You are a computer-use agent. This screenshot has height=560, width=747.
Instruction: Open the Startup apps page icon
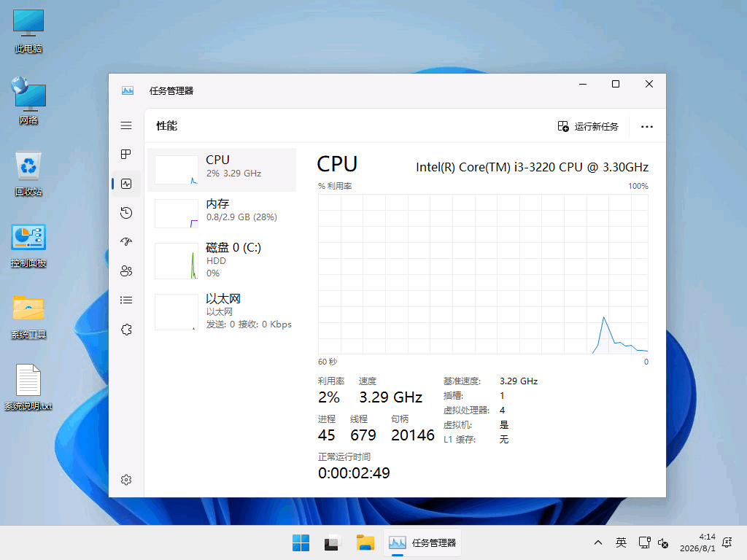point(126,242)
